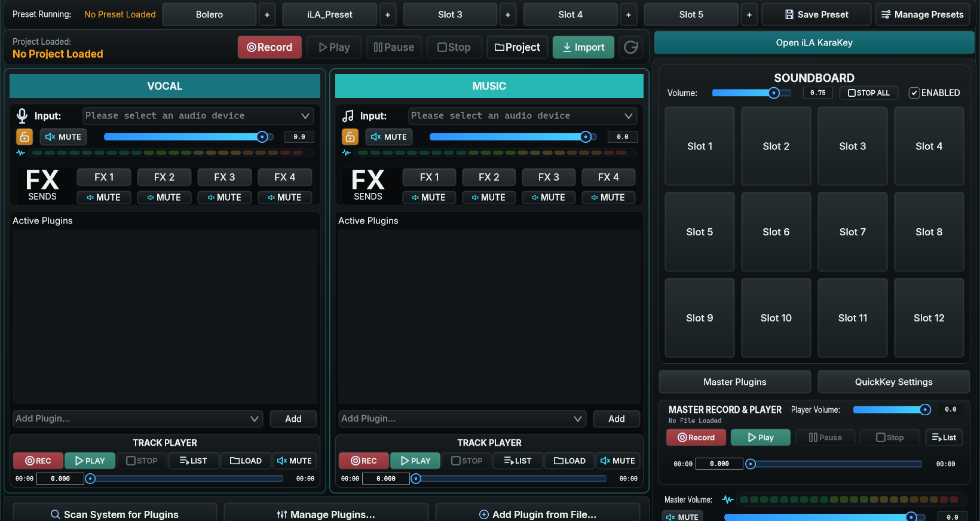Click the refresh icon next to Import
This screenshot has height=521, width=980.
(630, 47)
